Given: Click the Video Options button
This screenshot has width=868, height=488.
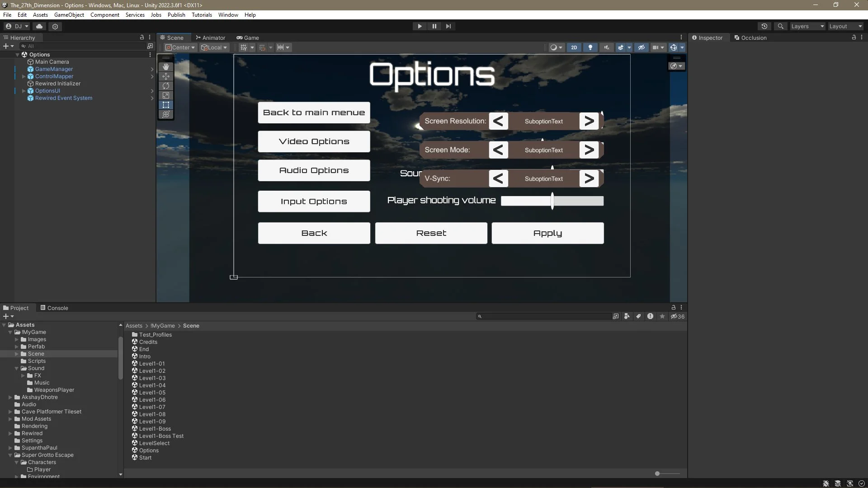Looking at the screenshot, I should coord(314,141).
